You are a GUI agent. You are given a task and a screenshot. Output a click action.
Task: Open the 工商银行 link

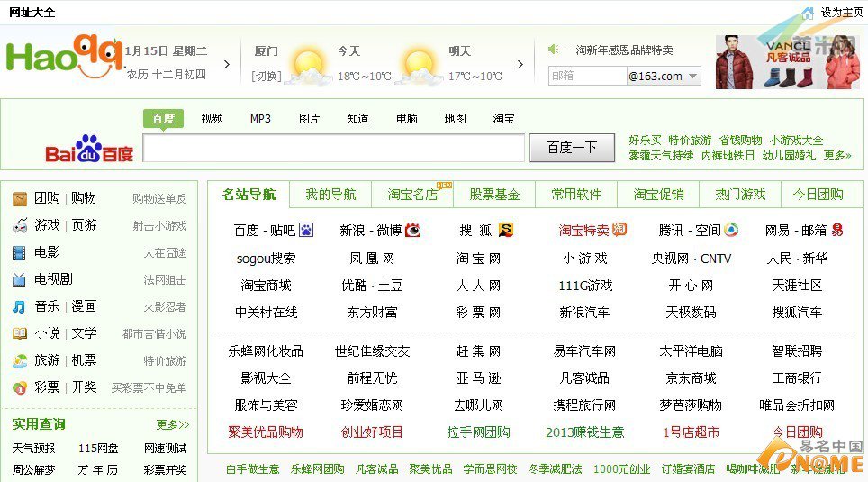(x=797, y=378)
